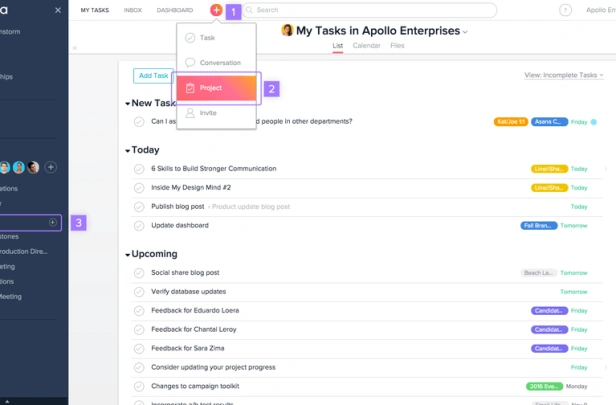Collapse the Today section
616x405 pixels.
[127, 151]
